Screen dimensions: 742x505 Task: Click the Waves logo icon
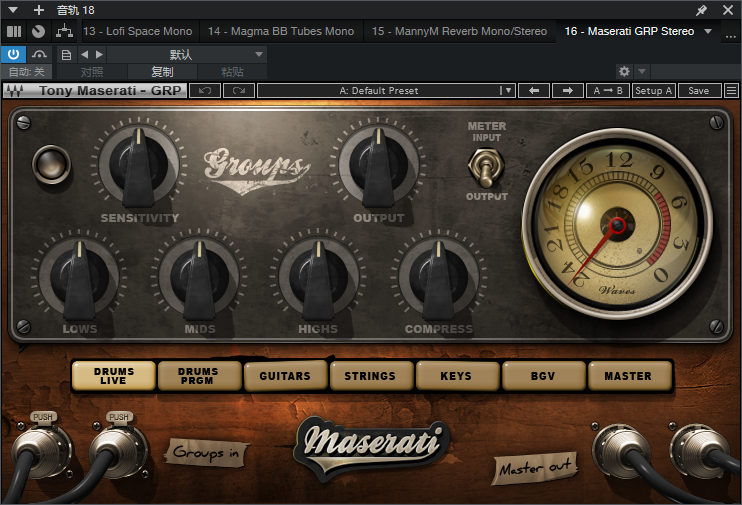(x=15, y=90)
